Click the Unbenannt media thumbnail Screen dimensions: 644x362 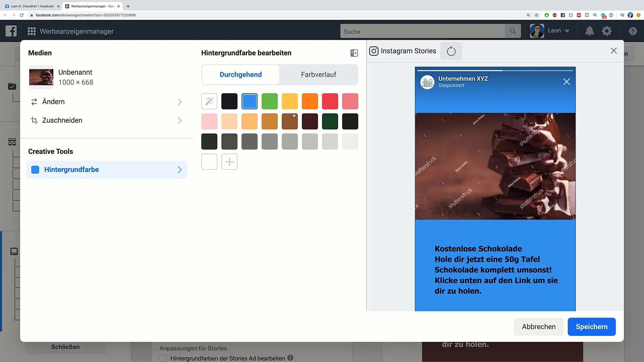[x=41, y=77]
